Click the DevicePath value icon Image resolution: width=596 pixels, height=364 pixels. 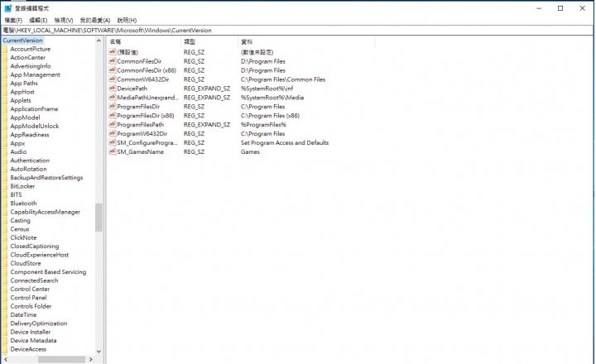pos(112,89)
